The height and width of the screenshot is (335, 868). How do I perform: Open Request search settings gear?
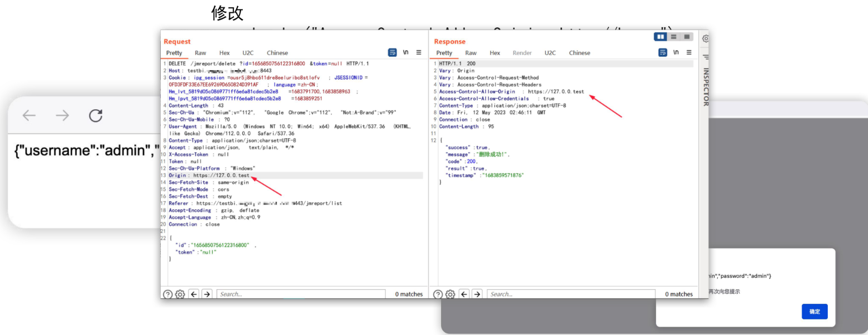(180, 294)
